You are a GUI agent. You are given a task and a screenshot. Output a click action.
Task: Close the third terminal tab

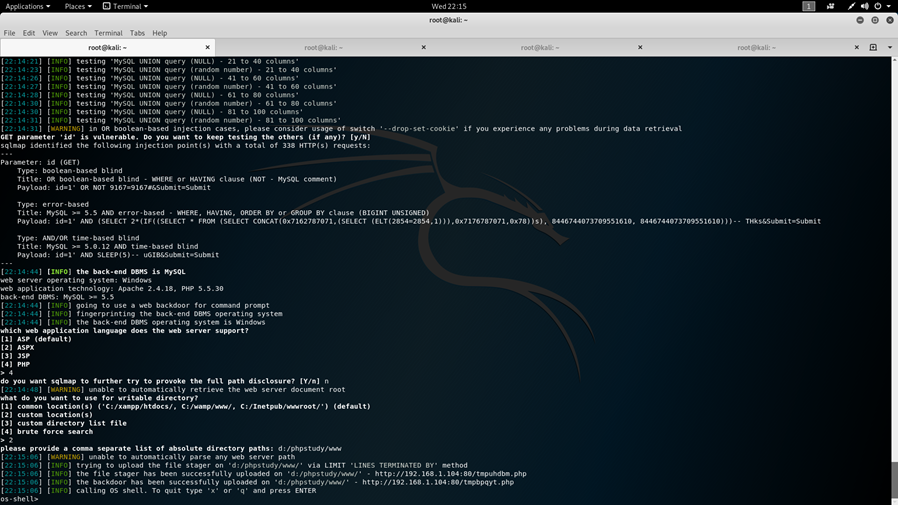point(640,48)
